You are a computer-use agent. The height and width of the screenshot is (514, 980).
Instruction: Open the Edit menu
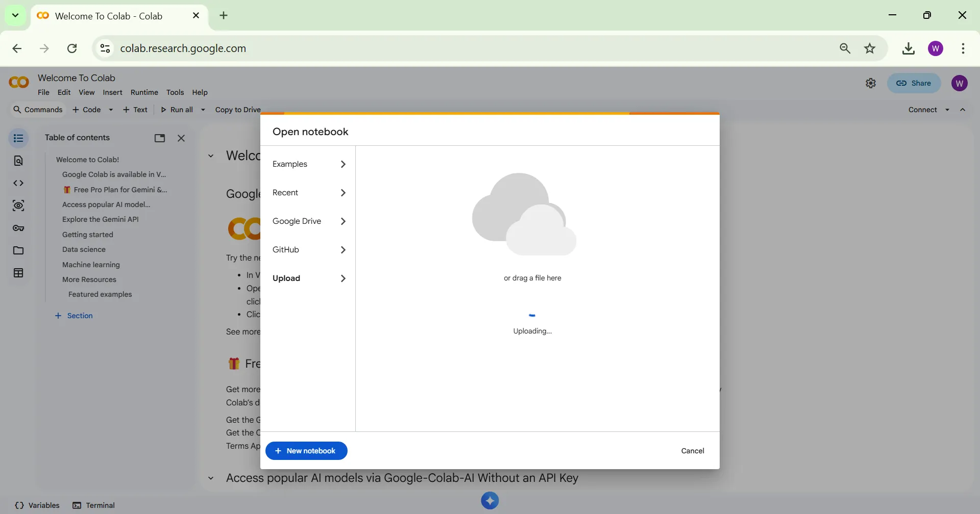pos(64,92)
